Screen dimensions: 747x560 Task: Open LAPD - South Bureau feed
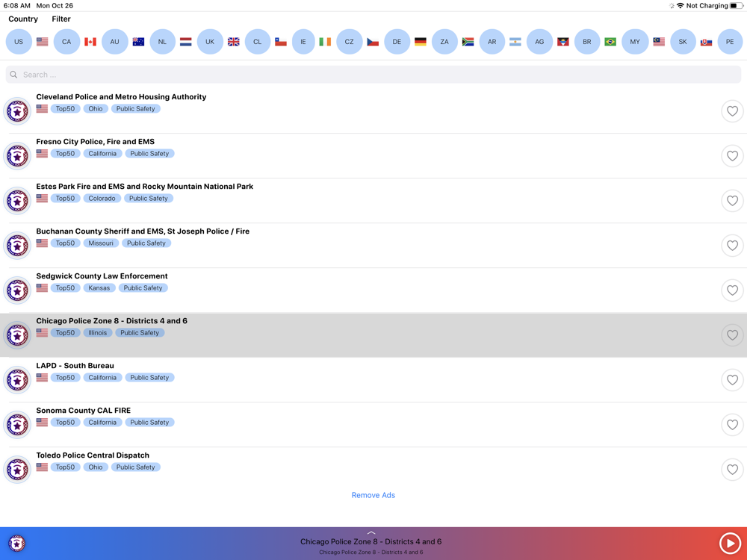point(373,379)
